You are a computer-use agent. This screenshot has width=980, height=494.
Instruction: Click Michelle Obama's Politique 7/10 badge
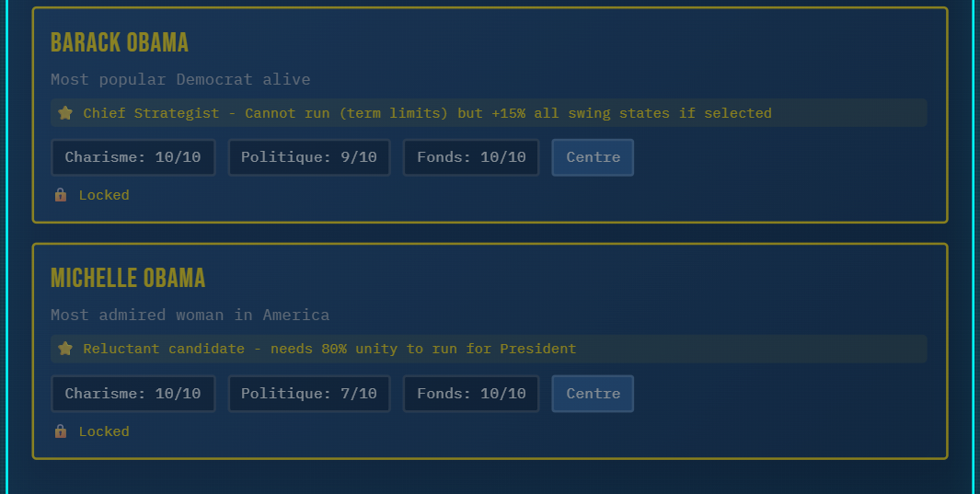(309, 394)
